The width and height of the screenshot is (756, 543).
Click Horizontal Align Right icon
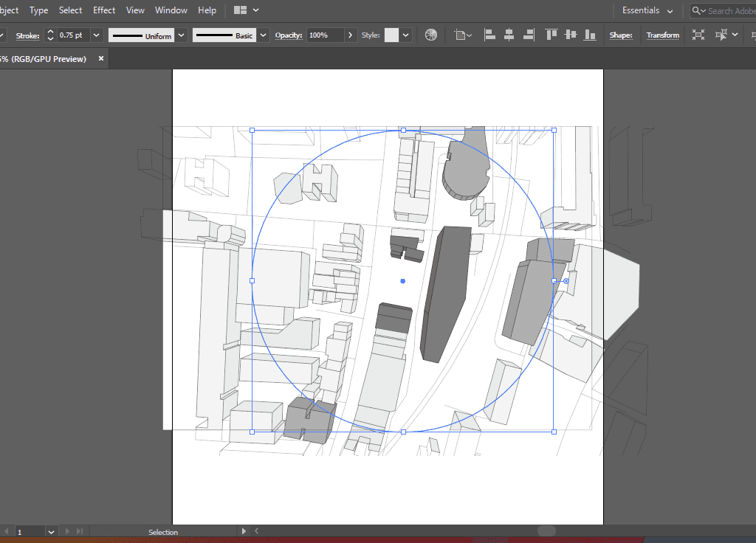click(528, 35)
